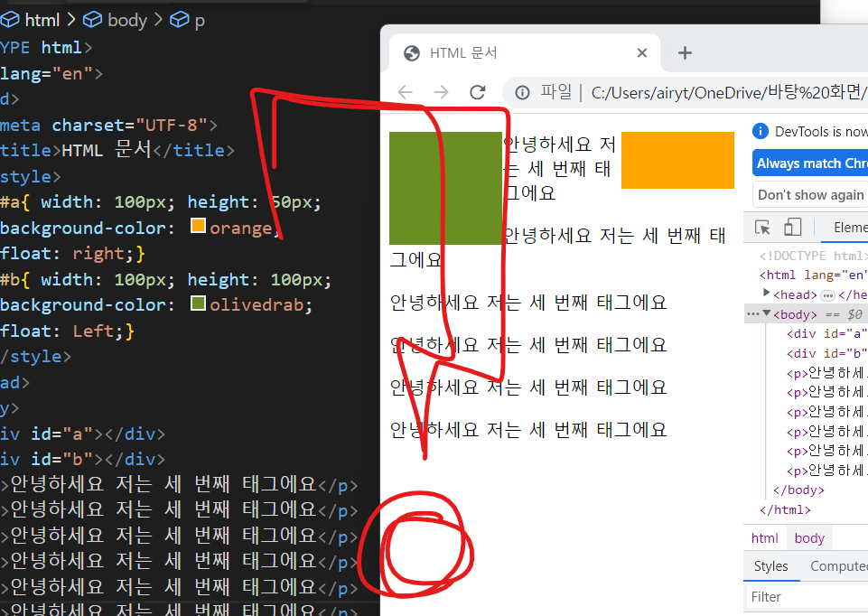Toggle DevTools device toolbar icon
This screenshot has height=616, width=868.
[793, 227]
